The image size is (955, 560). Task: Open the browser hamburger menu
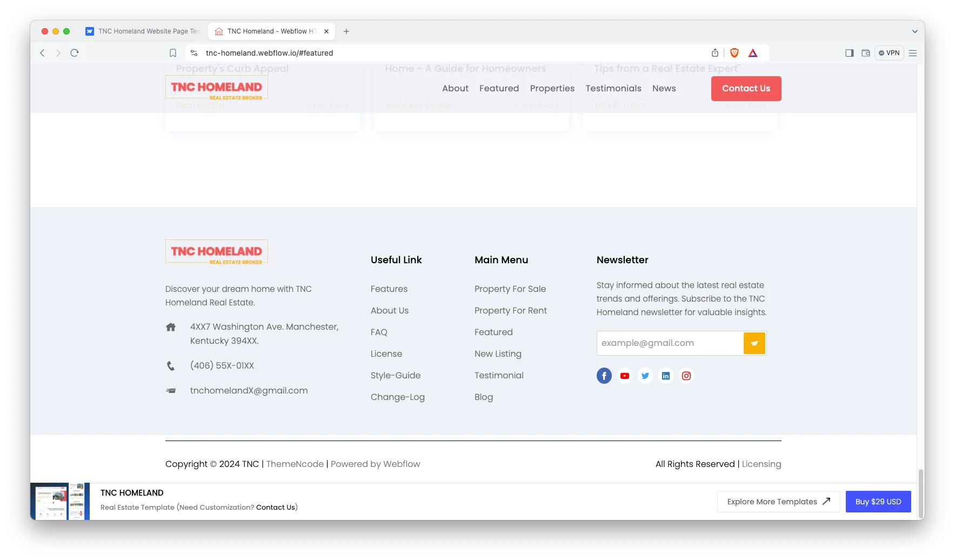(x=913, y=53)
